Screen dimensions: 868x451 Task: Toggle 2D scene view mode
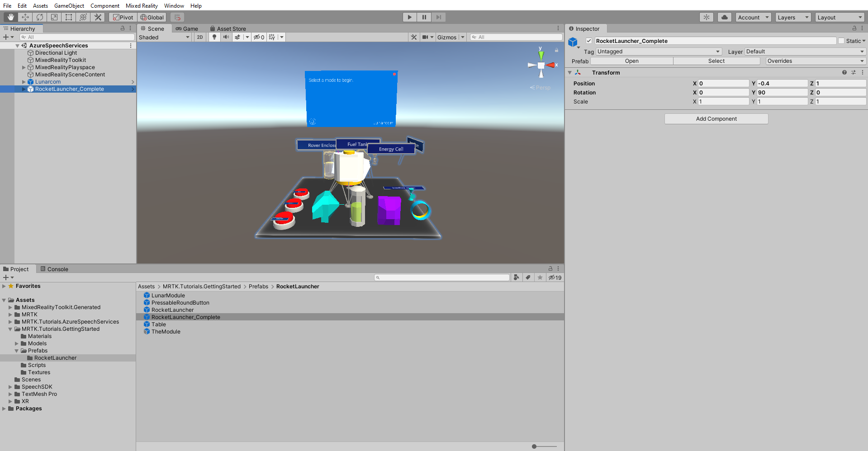[200, 37]
